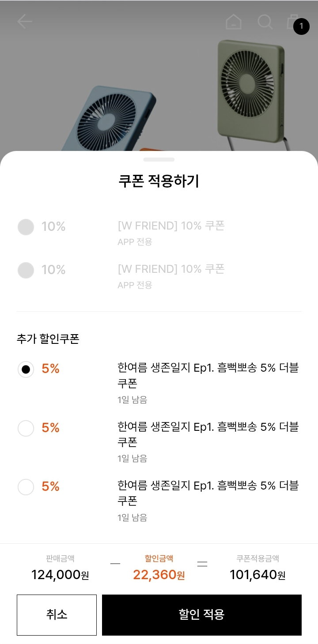Choose the second 5% double coupon radio

click(x=26, y=428)
